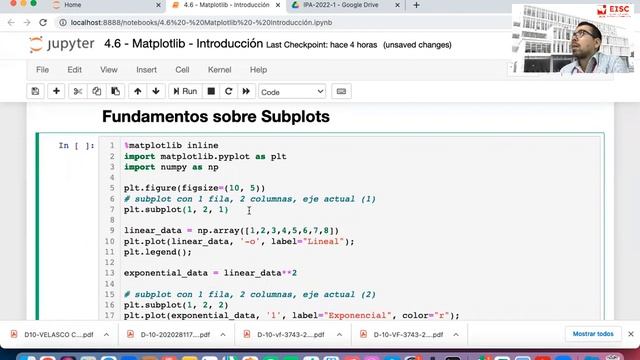This screenshot has height=360, width=640.
Task: Click the plt.subplot(1, 2, 2) line
Action: click(x=176, y=305)
